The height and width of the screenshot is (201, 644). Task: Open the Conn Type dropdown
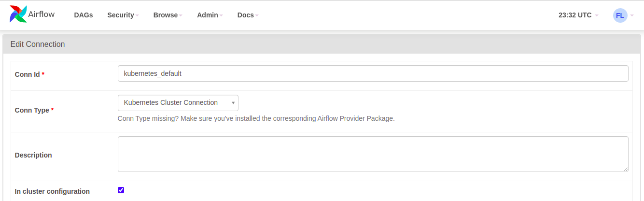click(x=178, y=103)
